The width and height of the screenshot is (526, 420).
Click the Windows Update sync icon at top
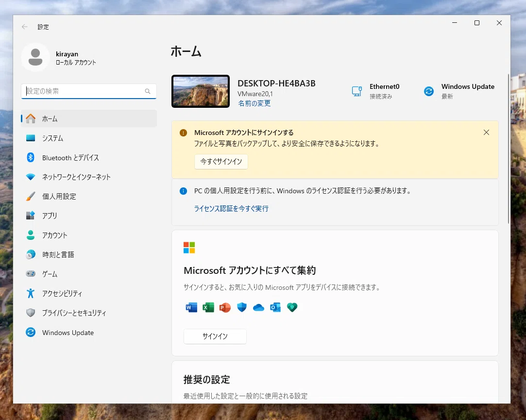pos(429,91)
